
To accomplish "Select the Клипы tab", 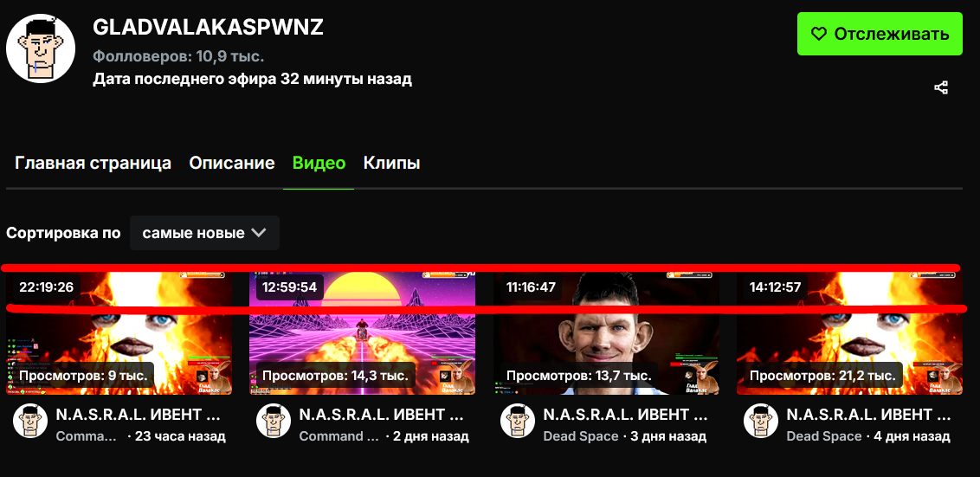I will [x=392, y=163].
